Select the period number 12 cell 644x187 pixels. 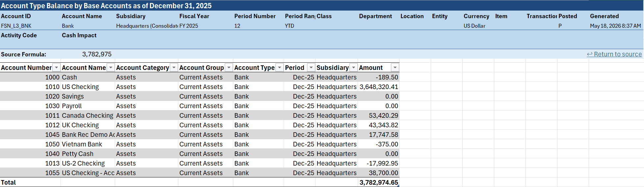pos(259,26)
